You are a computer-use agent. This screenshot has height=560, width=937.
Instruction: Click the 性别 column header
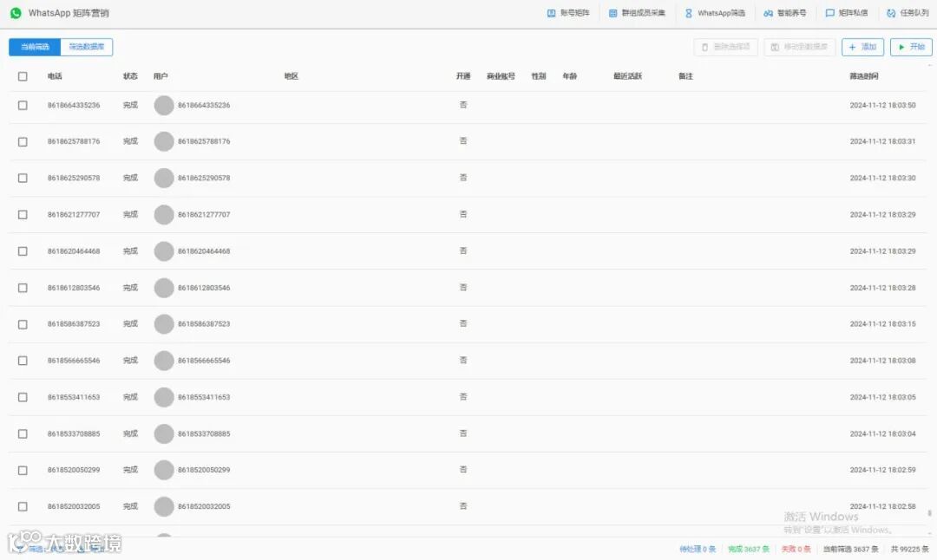click(539, 76)
